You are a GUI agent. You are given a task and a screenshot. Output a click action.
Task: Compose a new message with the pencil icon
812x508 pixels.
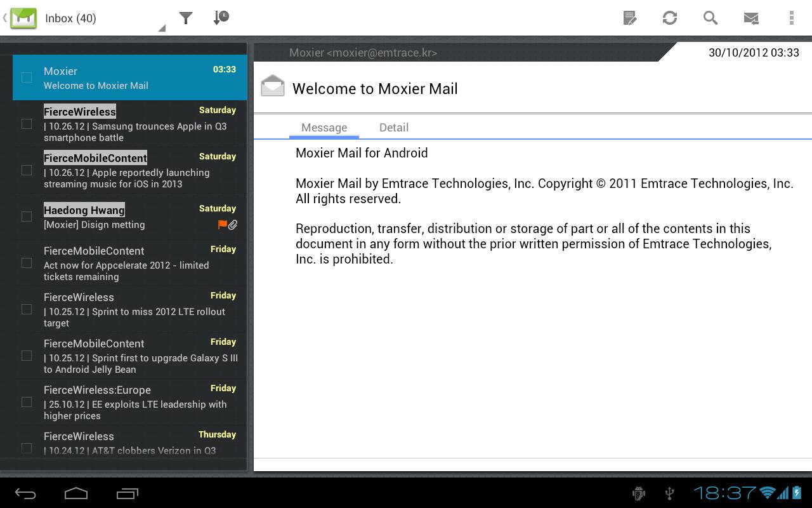pyautogui.click(x=629, y=18)
